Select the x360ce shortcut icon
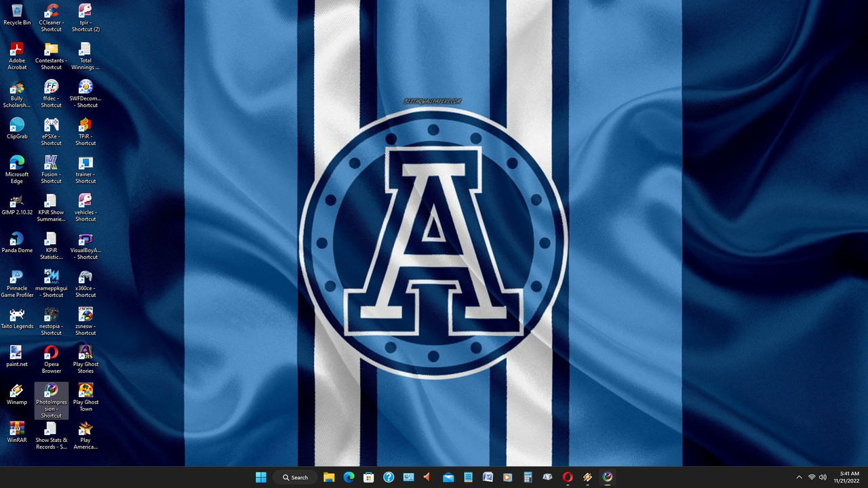Viewport: 868px width, 488px height. tap(85, 284)
